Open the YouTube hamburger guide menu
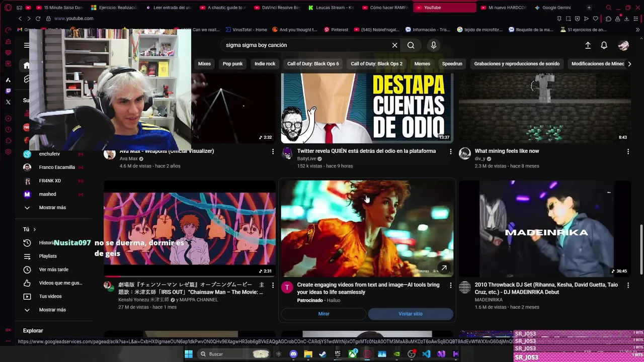 click(x=26, y=45)
